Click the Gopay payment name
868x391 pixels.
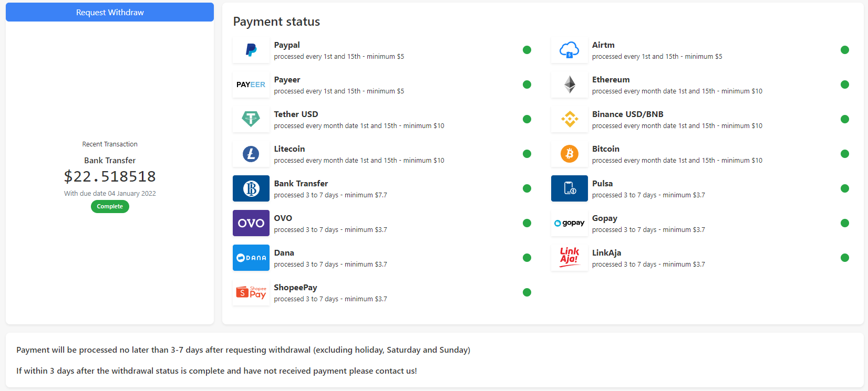click(605, 218)
